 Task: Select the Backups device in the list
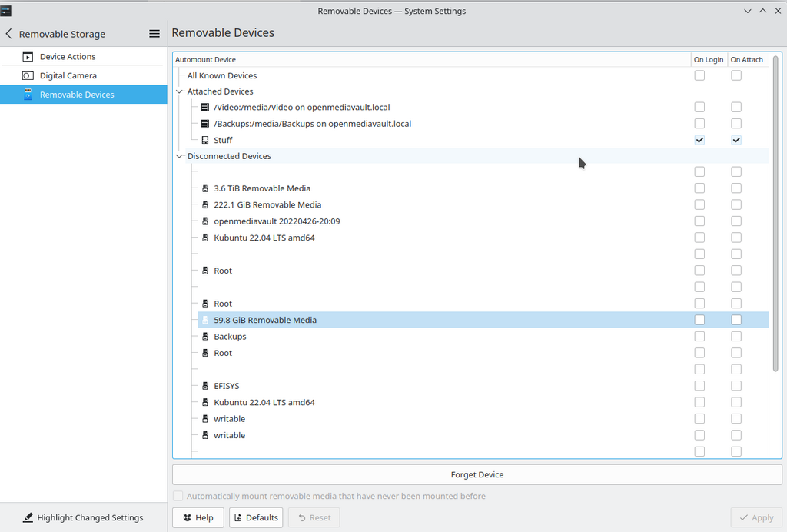(x=230, y=337)
